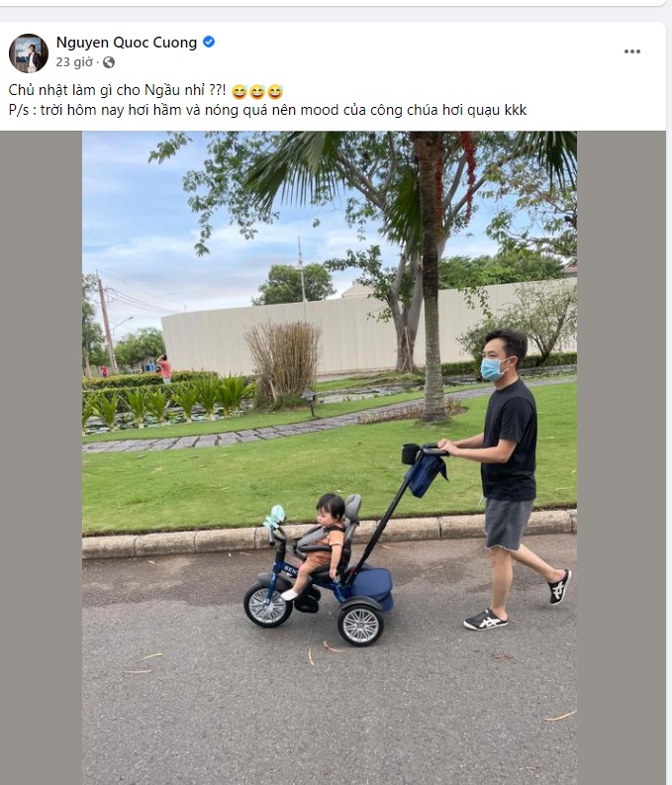Open Nguyen Quoc Cuong's profile picture
This screenshot has height=785, width=672.
pyautogui.click(x=29, y=53)
